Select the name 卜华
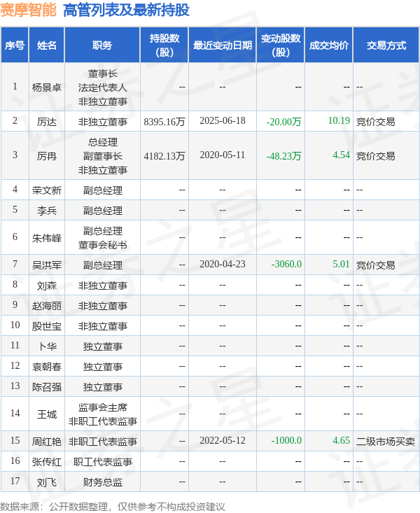The image size is (420, 513). coord(48,346)
